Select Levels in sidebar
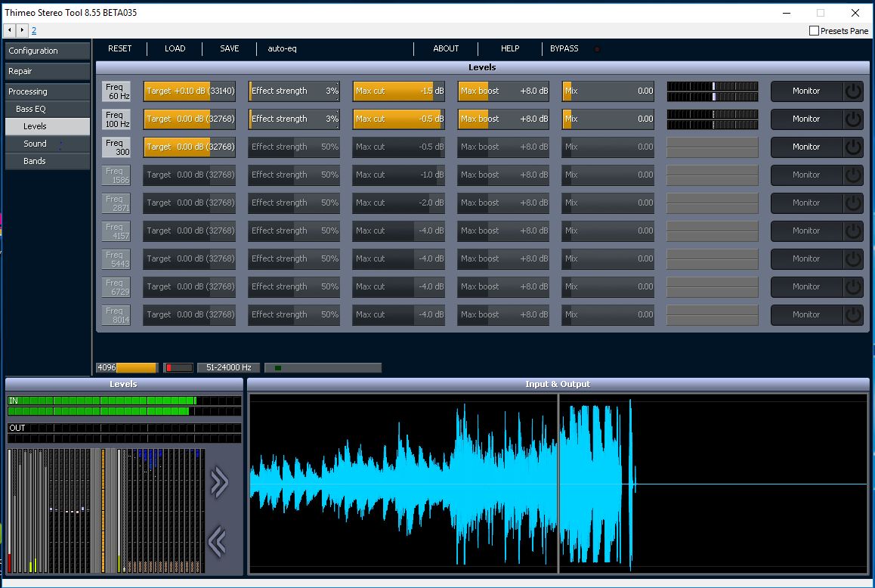 coord(48,126)
